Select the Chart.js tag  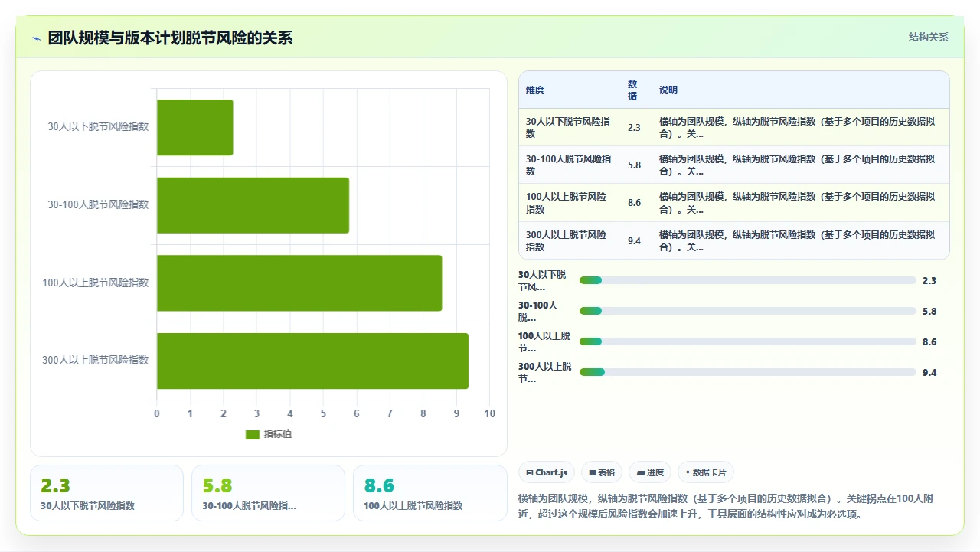[x=547, y=472]
